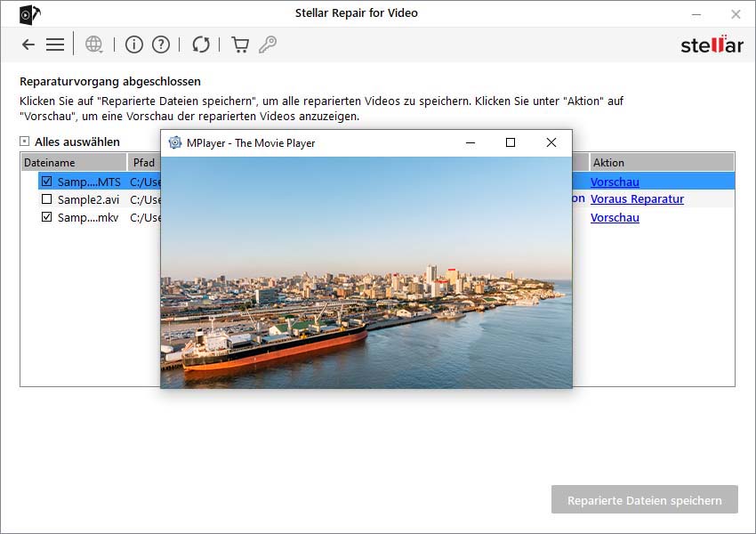Click the 'Voraus Reparatur' link
The height and width of the screenshot is (534, 756).
click(637, 199)
